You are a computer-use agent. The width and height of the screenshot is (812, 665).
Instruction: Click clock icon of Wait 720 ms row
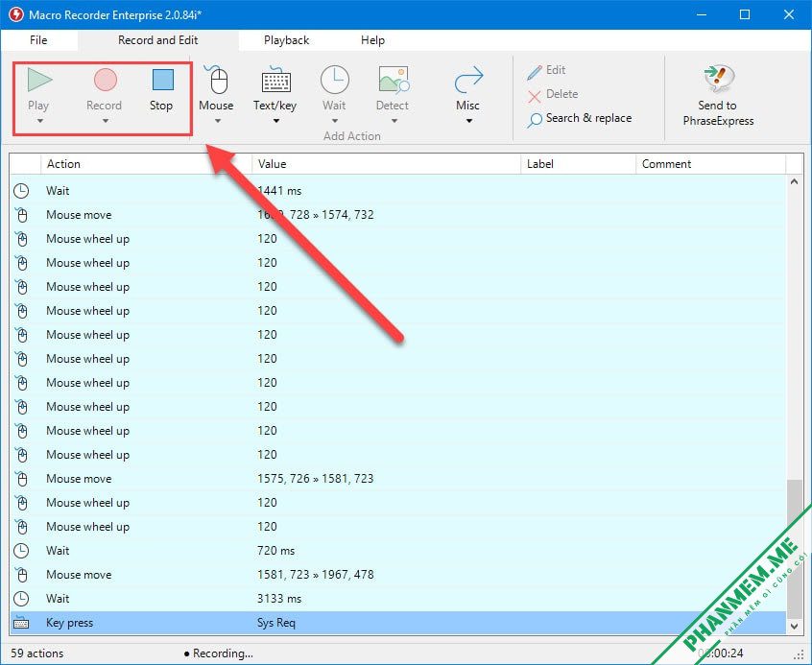21,551
